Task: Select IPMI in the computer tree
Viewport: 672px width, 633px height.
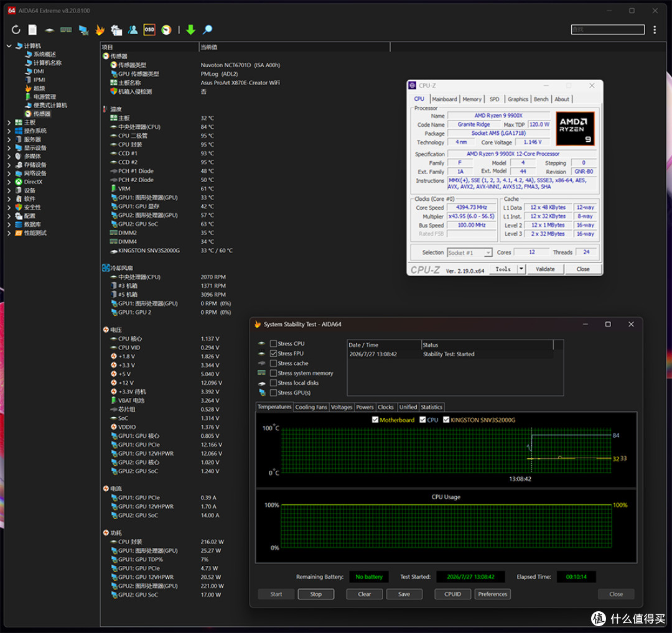Action: click(x=39, y=80)
